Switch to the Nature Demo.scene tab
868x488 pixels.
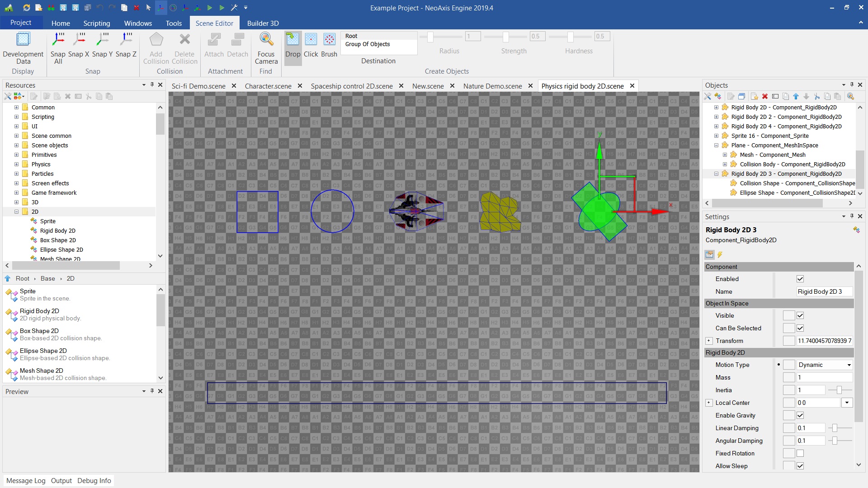pos(492,86)
